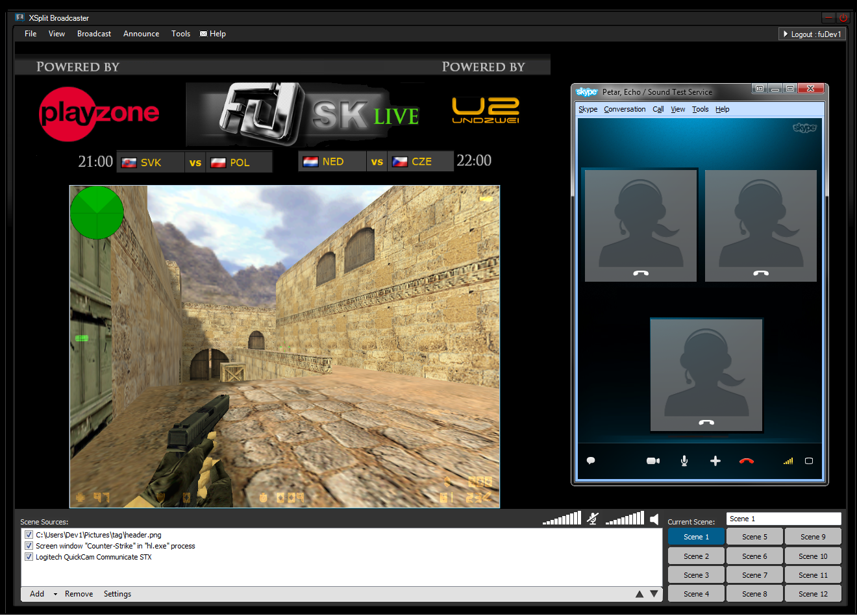
Task: Click hang-up icon under bottom Skype avatar
Action: (x=706, y=423)
